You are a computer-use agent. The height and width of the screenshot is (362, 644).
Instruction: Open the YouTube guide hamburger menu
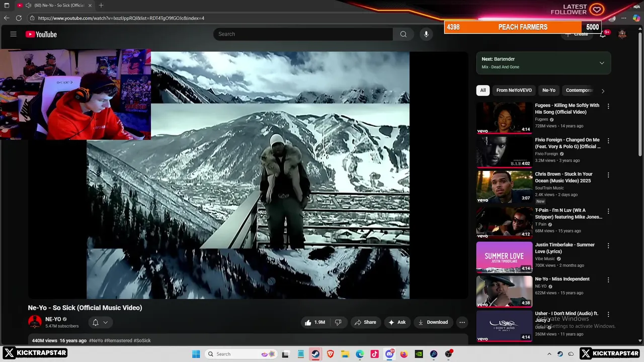click(14, 34)
